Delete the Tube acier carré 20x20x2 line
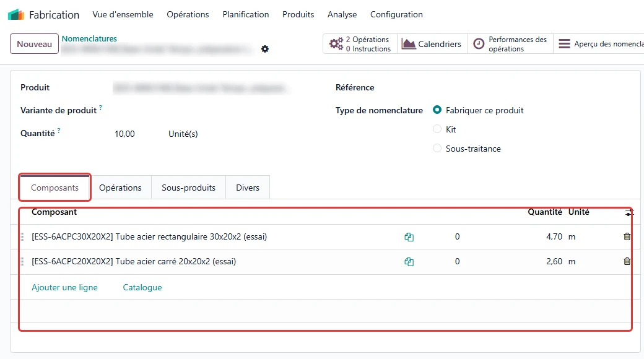Viewport: 644px width, 359px height. (x=627, y=261)
